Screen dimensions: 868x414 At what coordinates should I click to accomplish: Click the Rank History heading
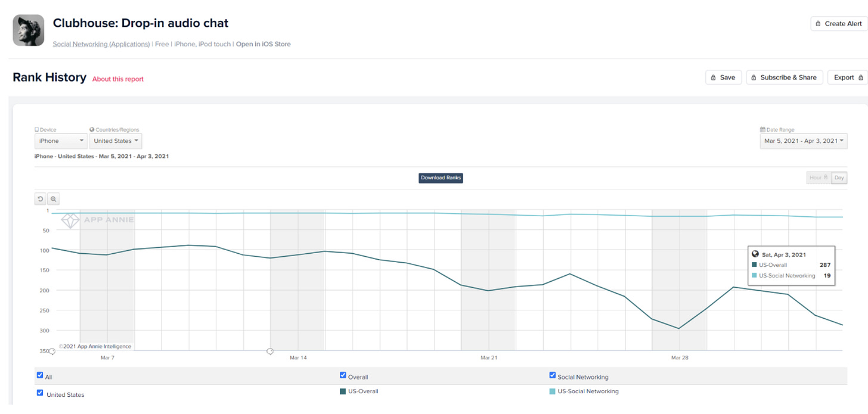click(x=49, y=77)
